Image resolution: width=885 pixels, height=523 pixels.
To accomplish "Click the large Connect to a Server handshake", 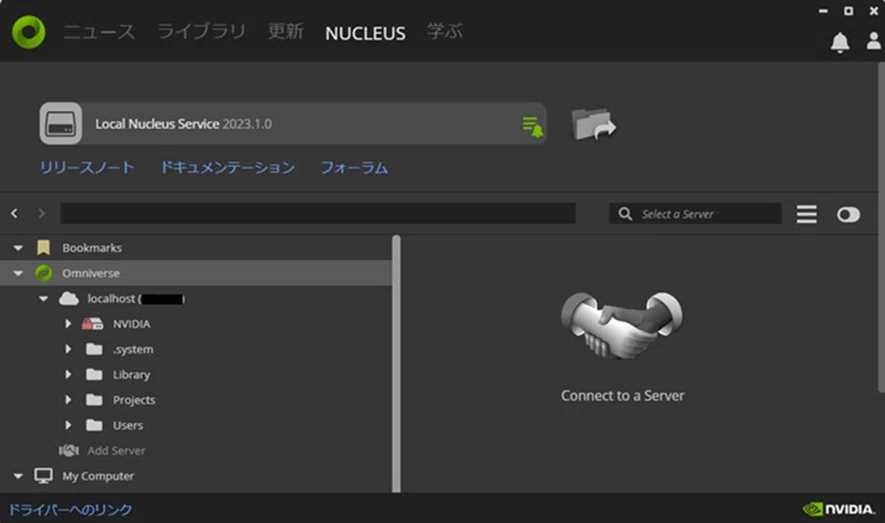I will point(621,325).
